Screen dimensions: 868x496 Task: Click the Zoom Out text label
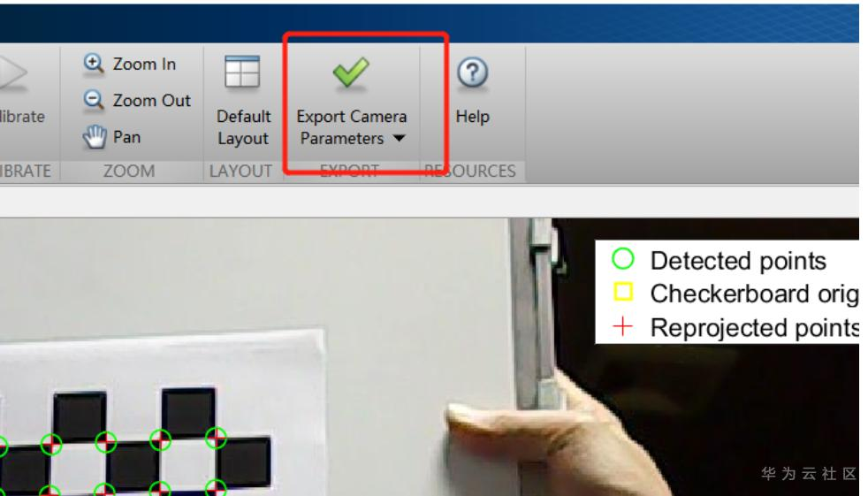tap(152, 101)
